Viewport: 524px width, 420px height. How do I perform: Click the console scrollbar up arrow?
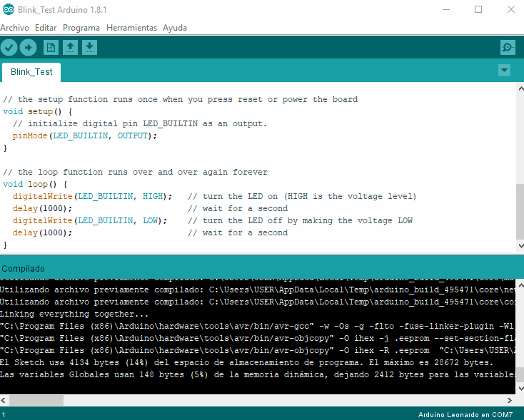click(520, 285)
